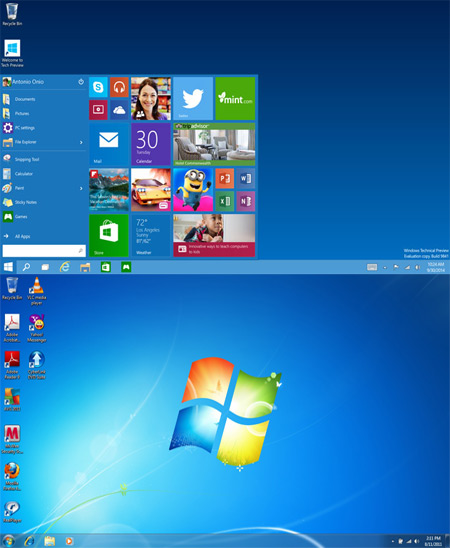
Task: Open the Skype tile
Action: [x=98, y=87]
